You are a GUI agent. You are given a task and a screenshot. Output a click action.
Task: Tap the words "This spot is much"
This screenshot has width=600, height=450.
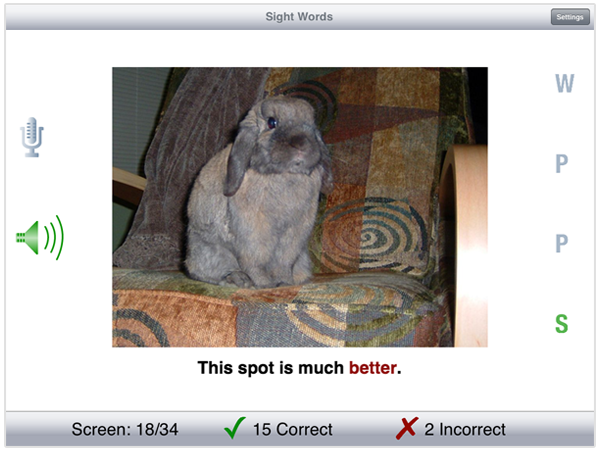(271, 368)
